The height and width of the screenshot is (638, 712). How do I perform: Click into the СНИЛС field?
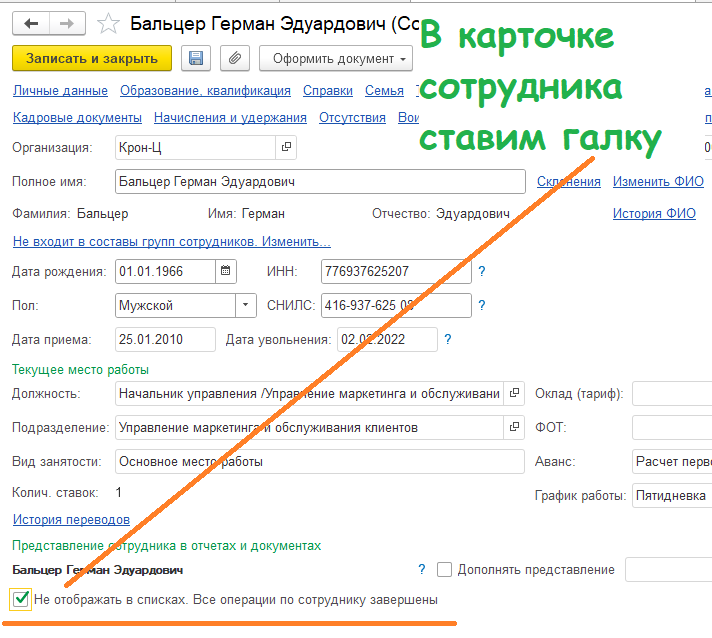coord(396,305)
